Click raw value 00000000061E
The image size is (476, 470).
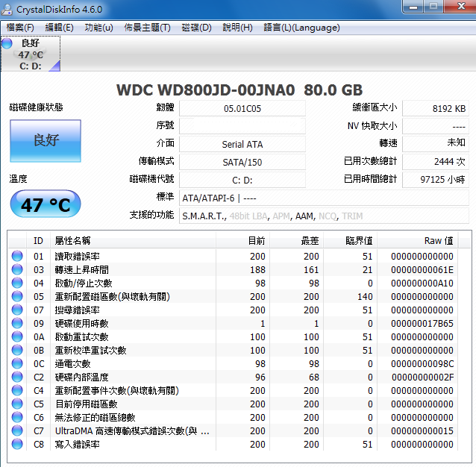(x=422, y=269)
